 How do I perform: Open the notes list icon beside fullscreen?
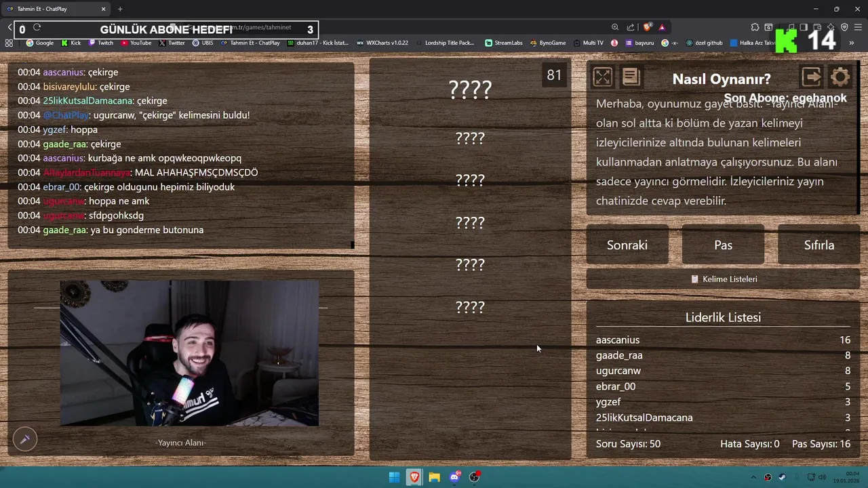(631, 77)
